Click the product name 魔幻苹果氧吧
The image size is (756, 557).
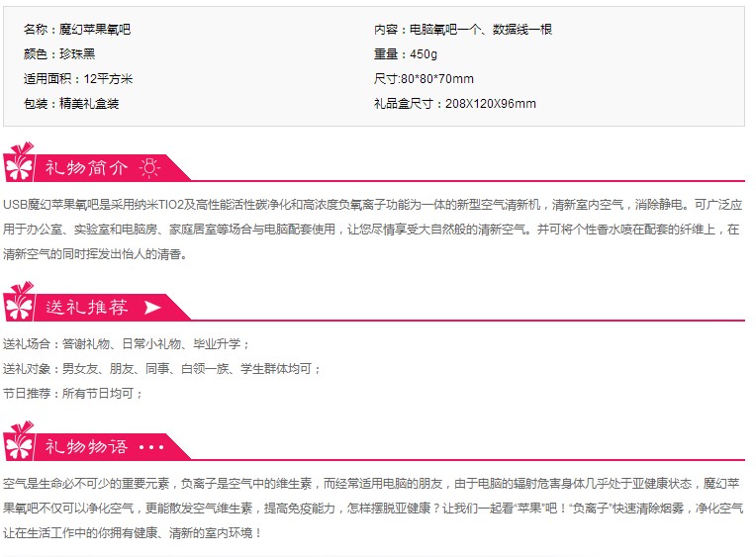coord(95,30)
